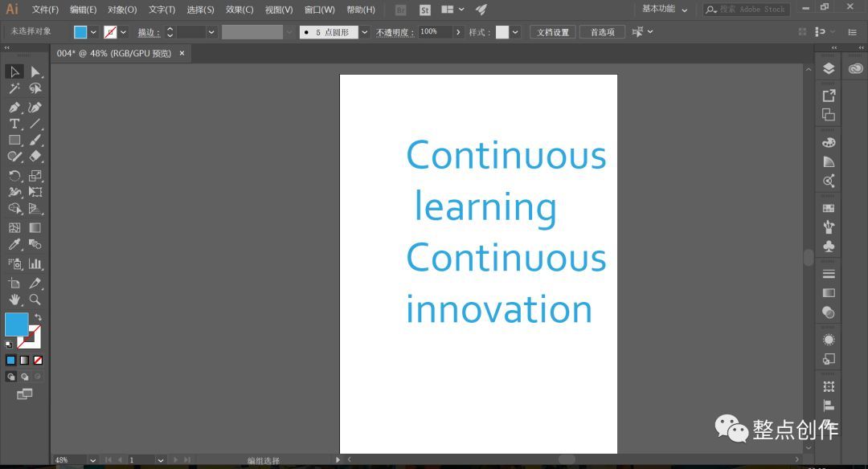Set paint mode to None

pyautogui.click(x=38, y=360)
